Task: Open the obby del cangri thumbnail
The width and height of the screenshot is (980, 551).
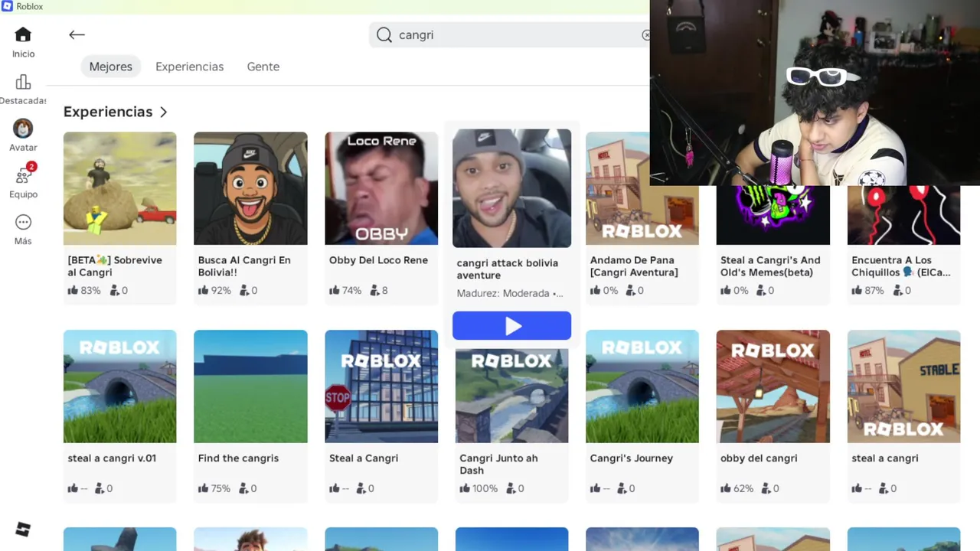Action: (773, 386)
